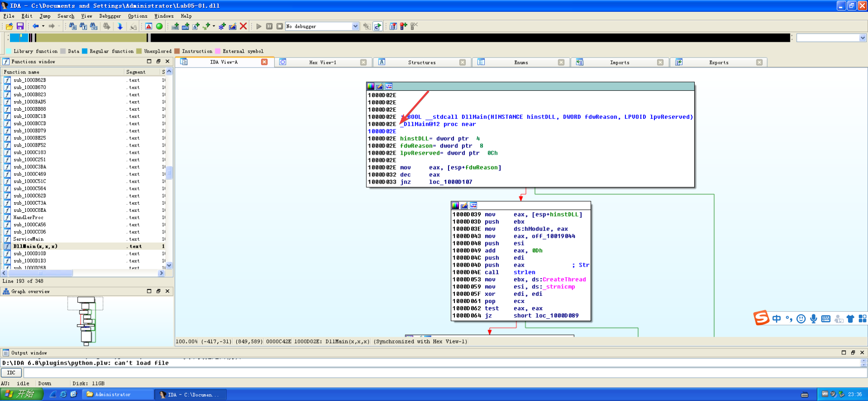Viewport: 868px width, 401px height.
Task: Click the red triangle warning toolbar icon
Action: pos(149,26)
